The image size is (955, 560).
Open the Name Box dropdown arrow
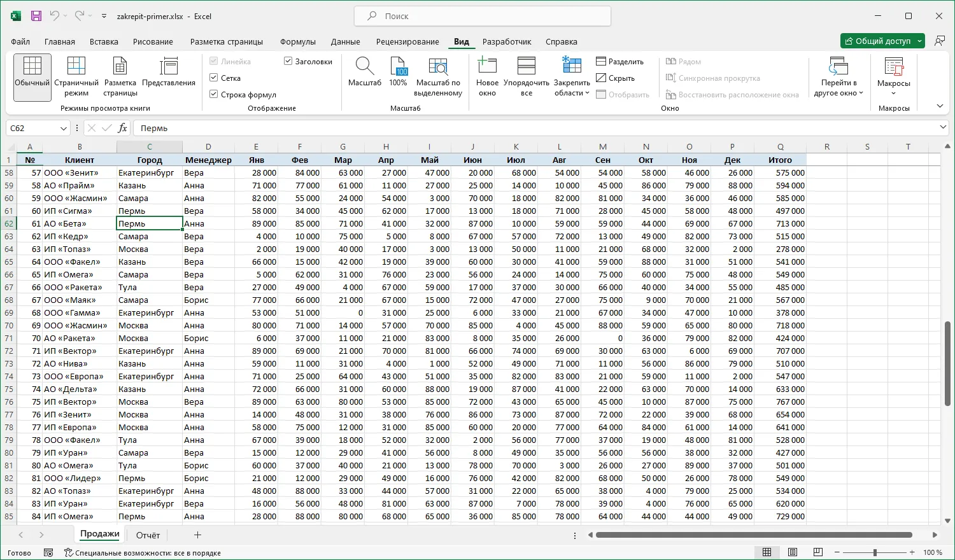pyautogui.click(x=63, y=129)
